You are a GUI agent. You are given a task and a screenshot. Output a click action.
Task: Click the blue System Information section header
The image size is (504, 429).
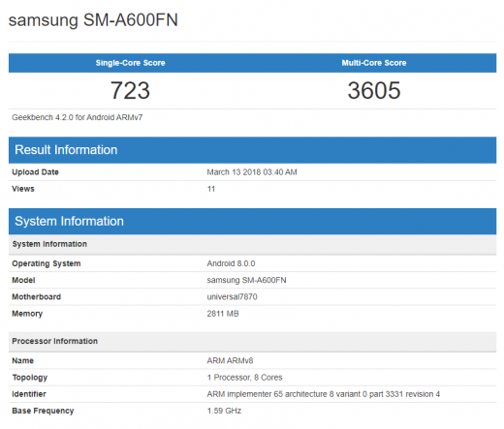pyautogui.click(x=252, y=222)
